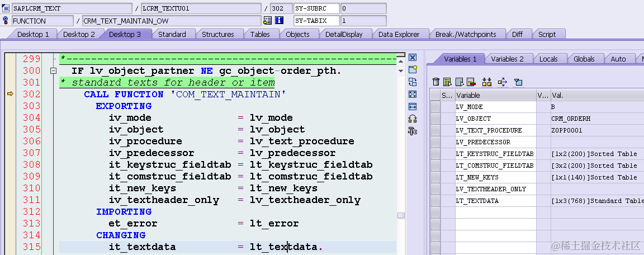Switch to the Auto tab

[x=618, y=59]
